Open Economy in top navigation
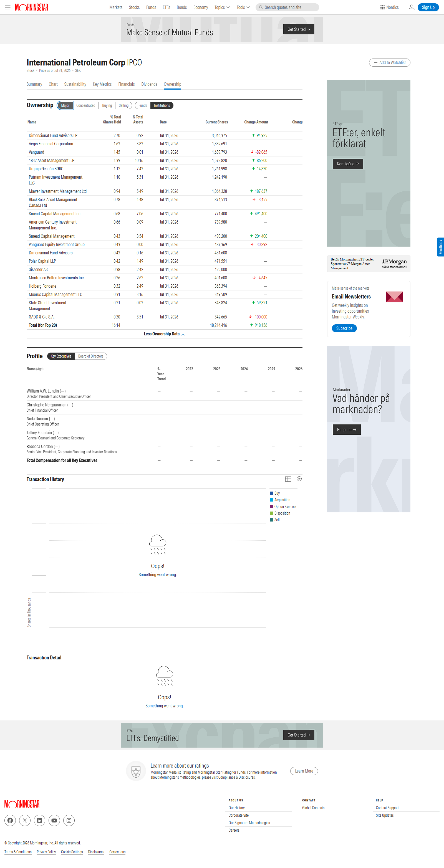This screenshot has width=444, height=868. 201,7
